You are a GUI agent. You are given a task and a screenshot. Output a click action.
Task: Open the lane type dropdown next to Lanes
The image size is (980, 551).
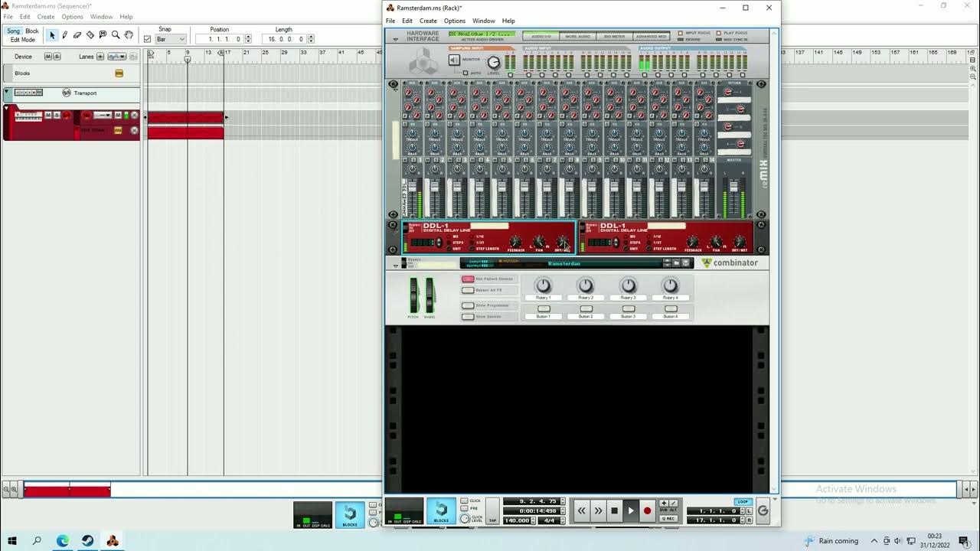pyautogui.click(x=117, y=57)
